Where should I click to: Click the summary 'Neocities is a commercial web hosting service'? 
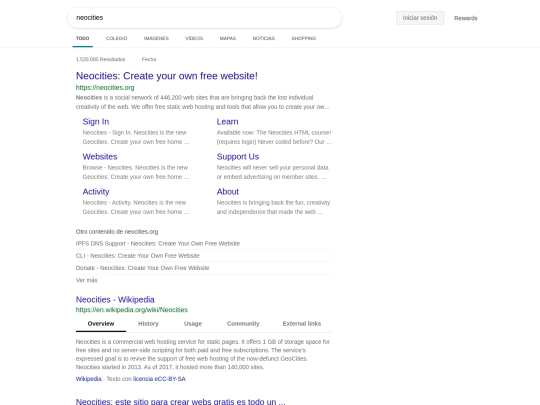coord(203,354)
